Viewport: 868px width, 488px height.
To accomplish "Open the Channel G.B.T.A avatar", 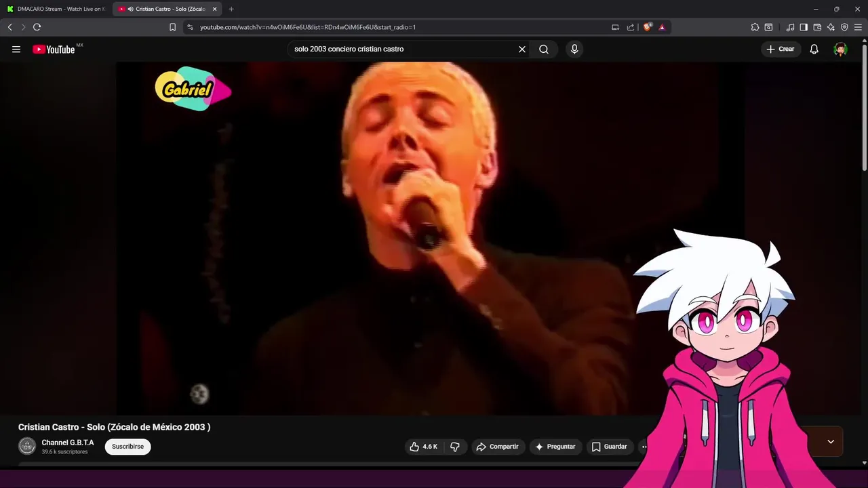I will pyautogui.click(x=27, y=446).
